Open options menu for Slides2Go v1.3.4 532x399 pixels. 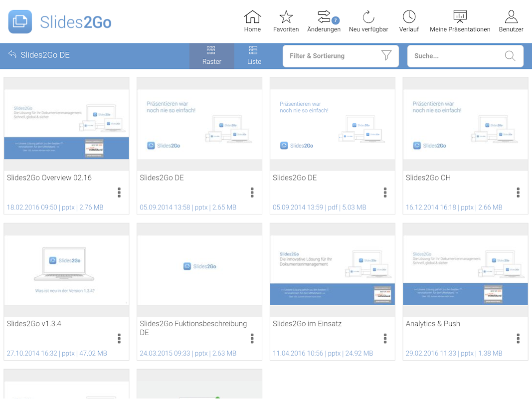119,338
